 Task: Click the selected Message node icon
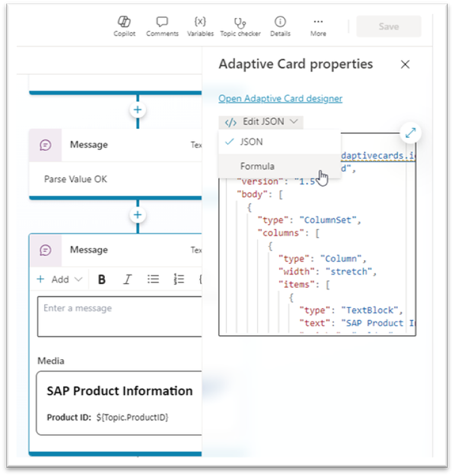pyautogui.click(x=46, y=250)
